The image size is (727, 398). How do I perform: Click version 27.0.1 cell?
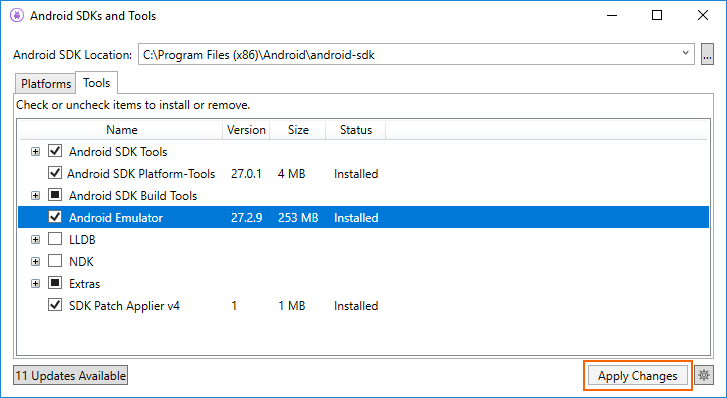click(x=246, y=174)
